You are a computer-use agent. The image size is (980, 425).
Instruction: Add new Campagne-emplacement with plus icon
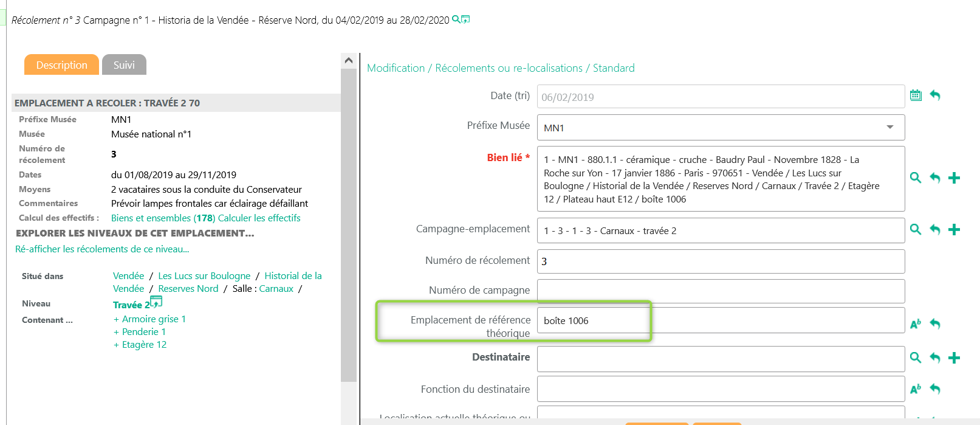pos(954,229)
